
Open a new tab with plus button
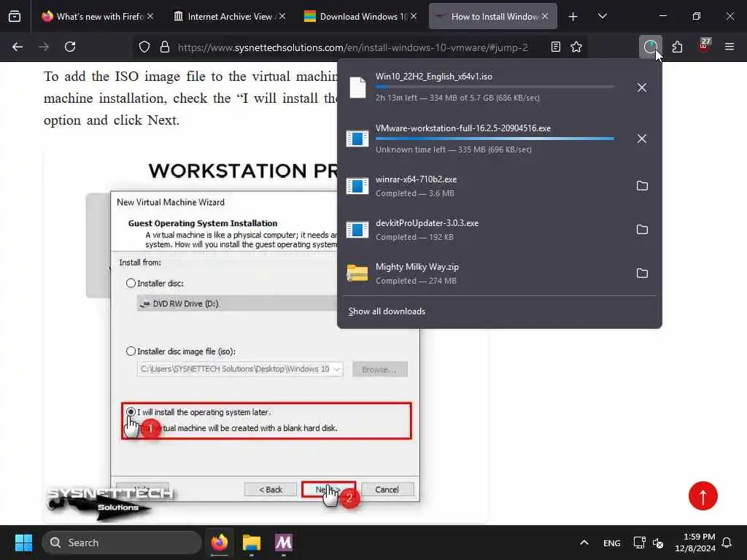click(x=573, y=17)
